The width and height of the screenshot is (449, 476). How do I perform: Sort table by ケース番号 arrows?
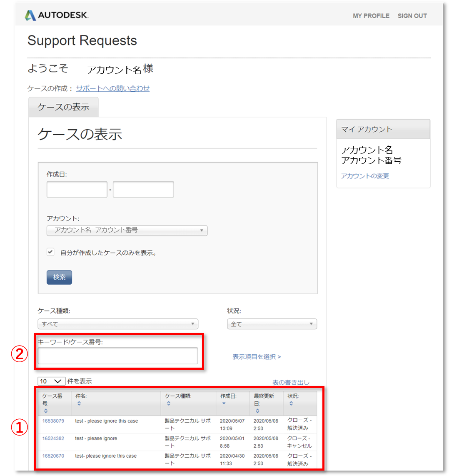[46, 411]
